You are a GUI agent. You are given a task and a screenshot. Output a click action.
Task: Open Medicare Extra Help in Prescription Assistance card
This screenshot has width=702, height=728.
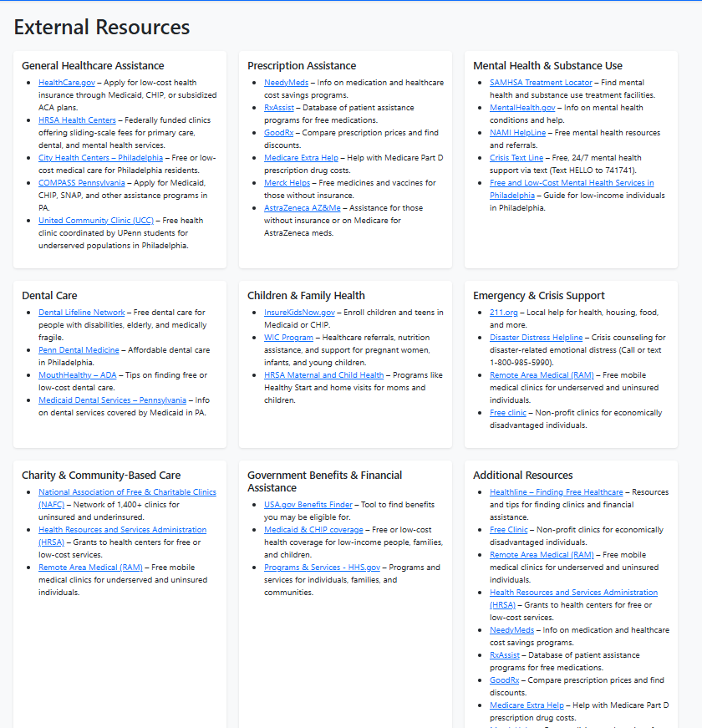pyautogui.click(x=302, y=158)
